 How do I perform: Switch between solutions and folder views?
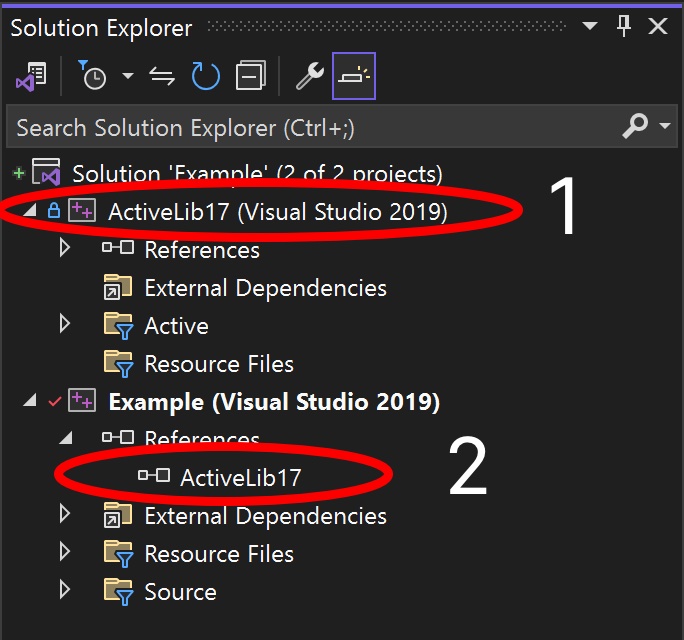coord(31,77)
